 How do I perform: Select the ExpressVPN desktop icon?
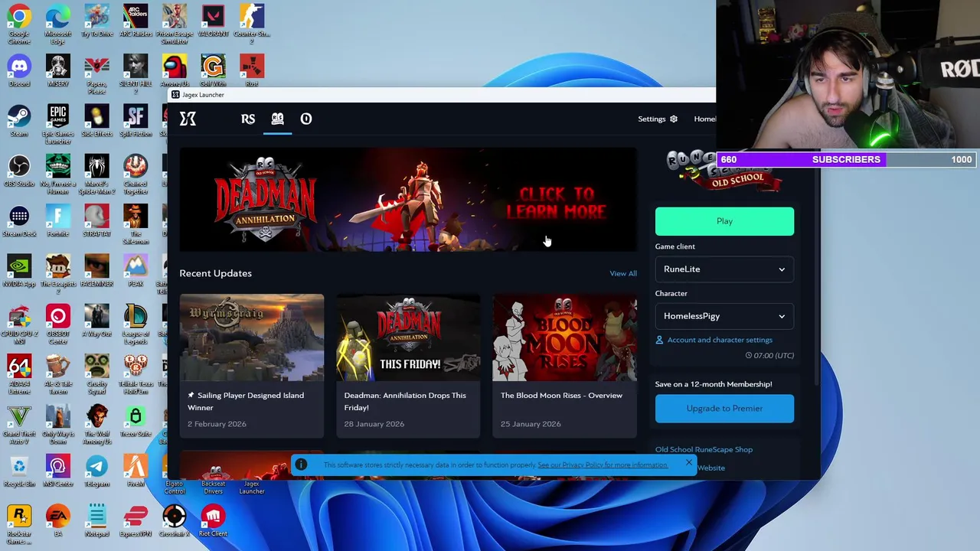tap(136, 520)
